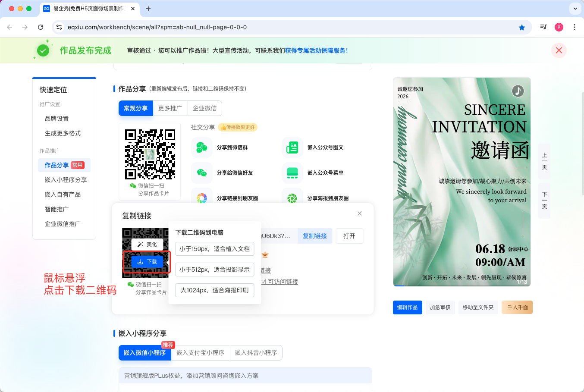
Task: Switch to the 更多推广 tab
Action: point(170,108)
